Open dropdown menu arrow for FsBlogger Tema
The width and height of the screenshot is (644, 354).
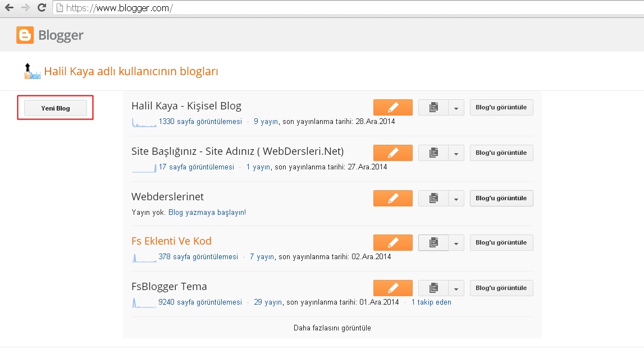click(456, 288)
